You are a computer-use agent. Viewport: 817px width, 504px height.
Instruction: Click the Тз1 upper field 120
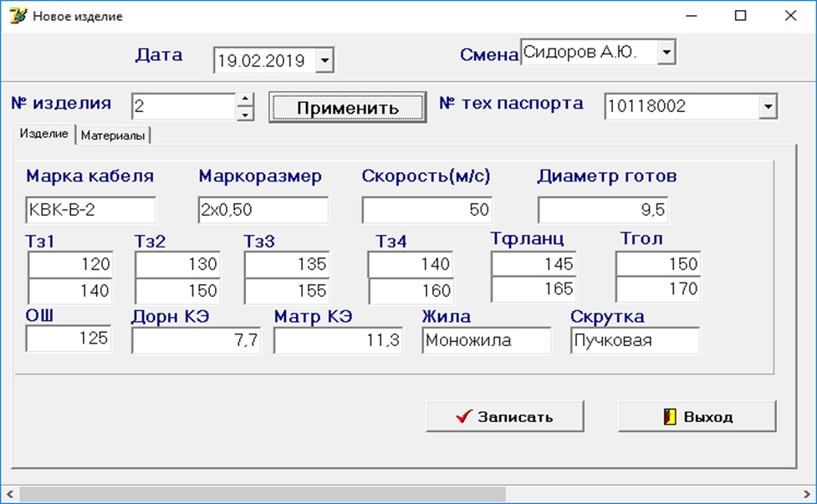pyautogui.click(x=69, y=264)
